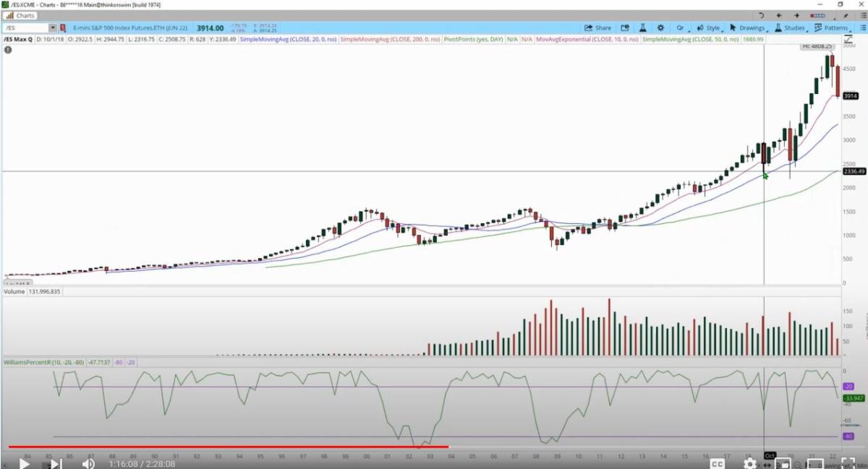Viewport: 868px width, 469px height.
Task: Mute the video volume speaker icon
Action: click(x=88, y=463)
